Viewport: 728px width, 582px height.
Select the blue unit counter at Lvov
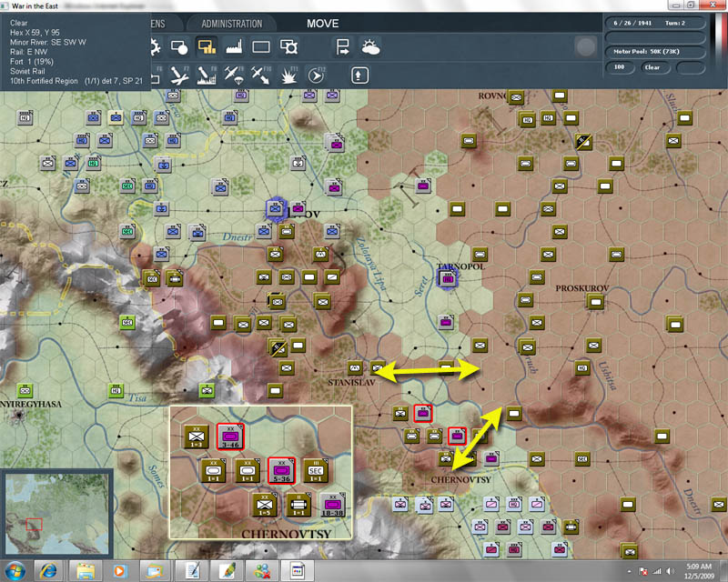click(x=276, y=209)
